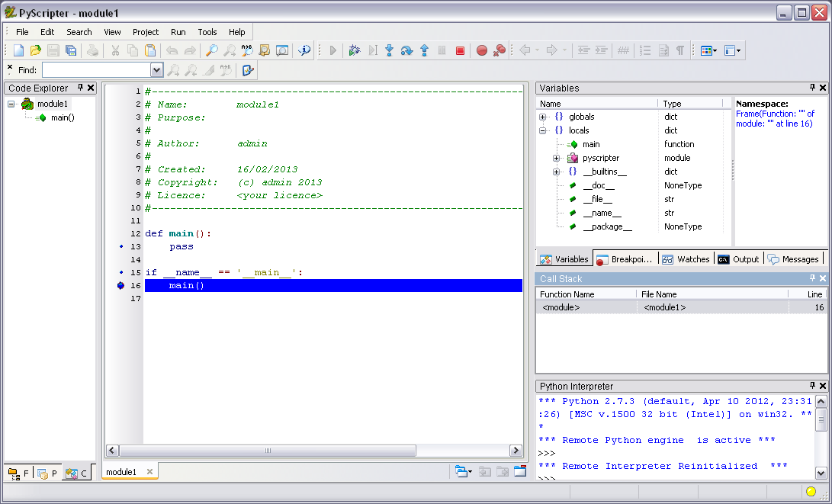Open the Project menu
Screen dimensions: 832x504
pyautogui.click(x=146, y=32)
